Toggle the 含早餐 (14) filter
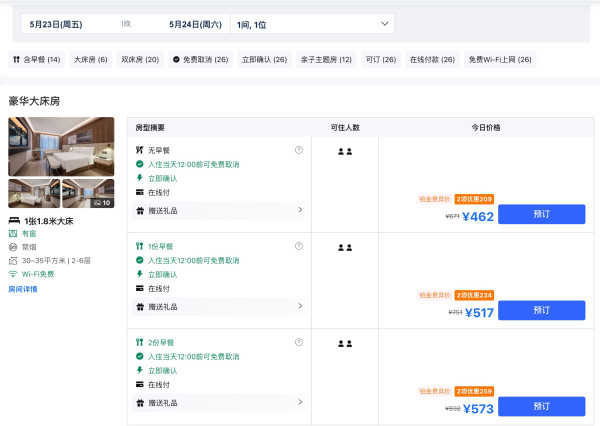Screen dimensions: 600x426 (37, 59)
